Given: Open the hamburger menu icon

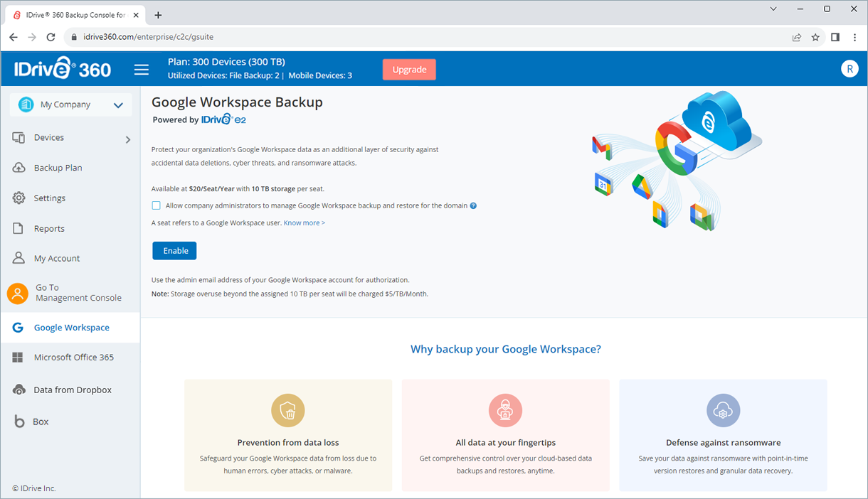Looking at the screenshot, I should [x=142, y=69].
